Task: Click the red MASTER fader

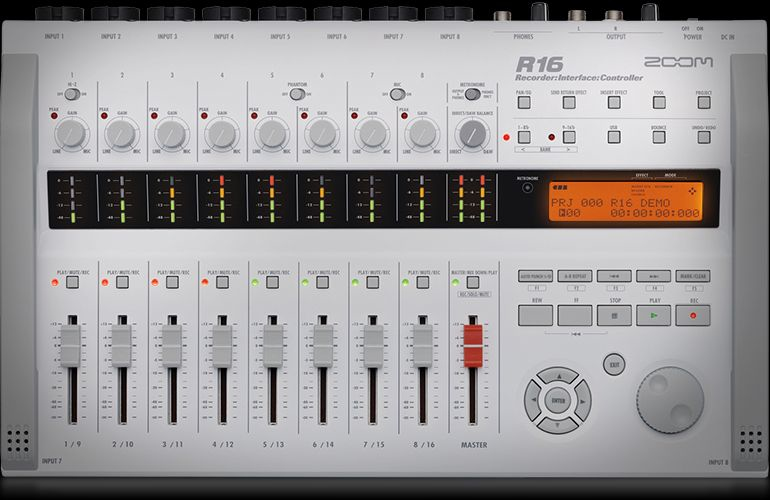Action: coord(470,342)
